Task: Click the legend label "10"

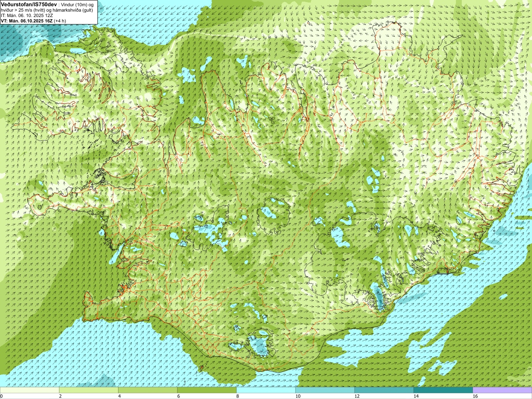Action: 298,396
